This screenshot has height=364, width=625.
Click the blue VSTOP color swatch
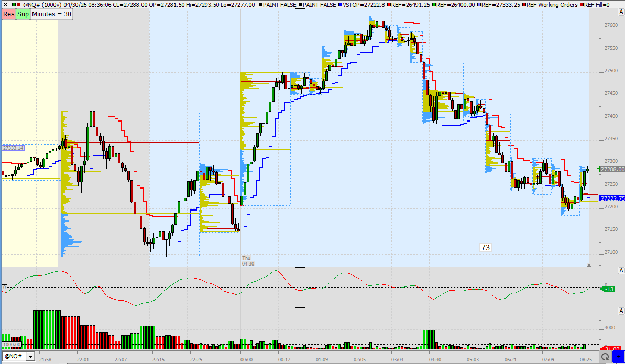340,5
